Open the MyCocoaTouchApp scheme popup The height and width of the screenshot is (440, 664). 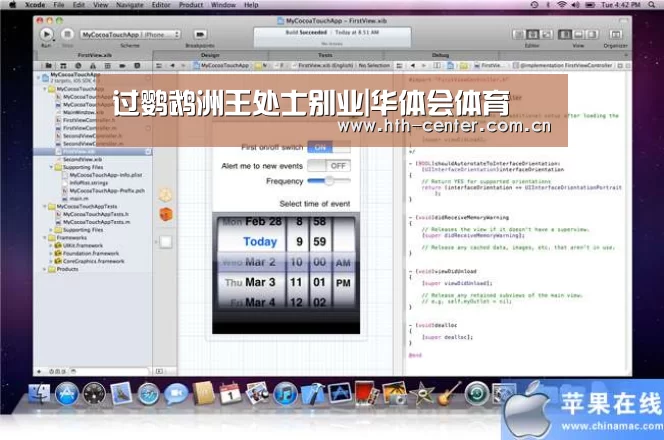(x=130, y=34)
